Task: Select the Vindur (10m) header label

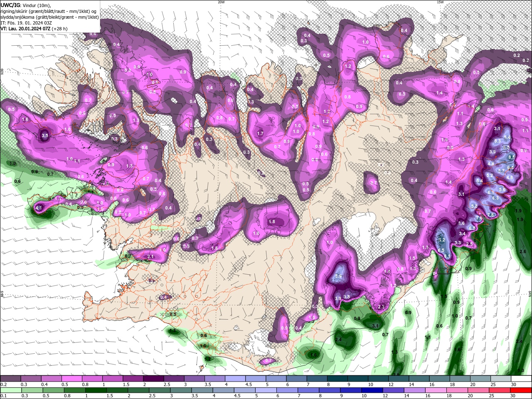Action: click(x=36, y=5)
